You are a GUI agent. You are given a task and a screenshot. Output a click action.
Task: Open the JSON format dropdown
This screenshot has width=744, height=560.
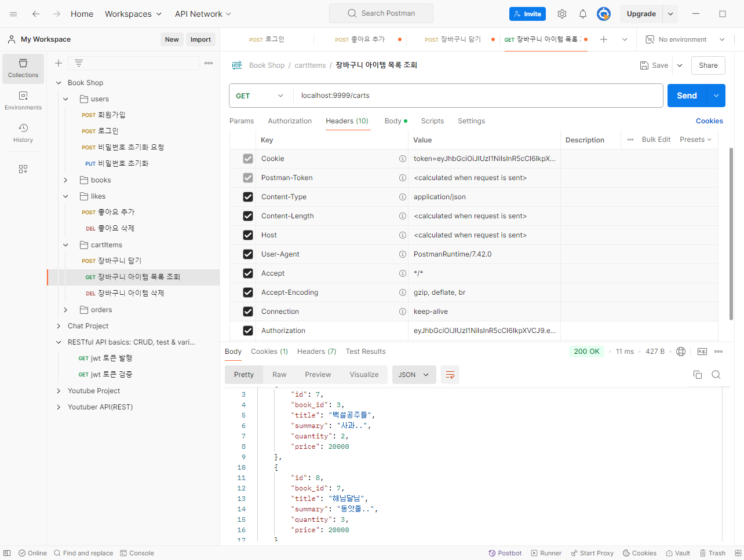[x=414, y=375]
